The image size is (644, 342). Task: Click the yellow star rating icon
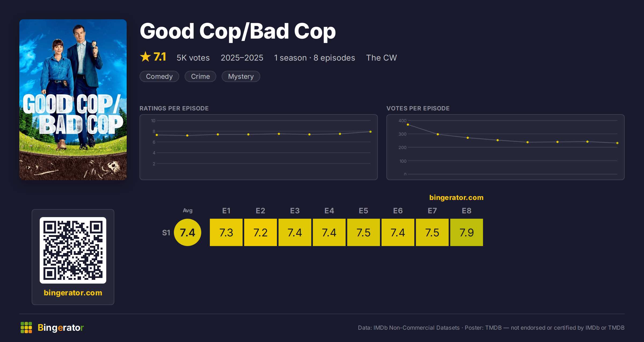point(145,57)
